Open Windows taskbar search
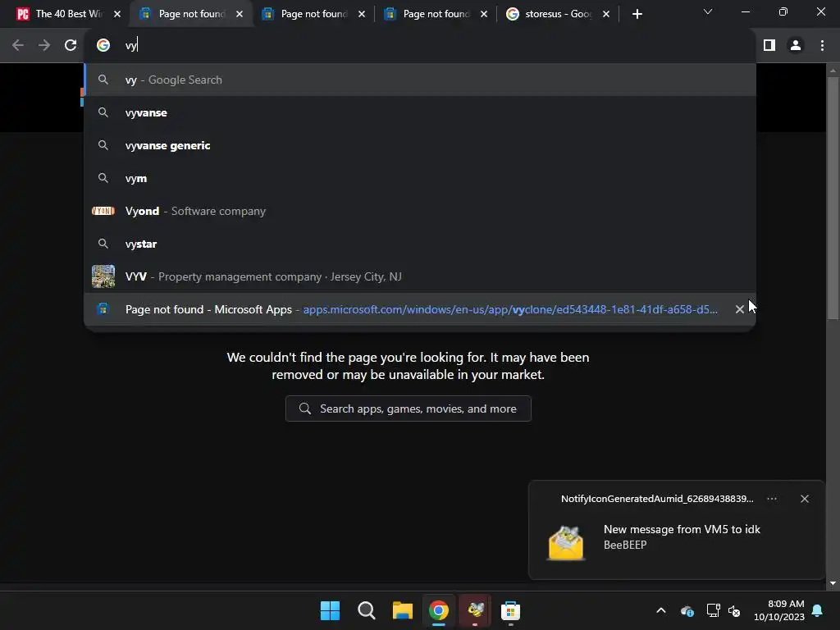This screenshot has height=630, width=840. point(367,610)
